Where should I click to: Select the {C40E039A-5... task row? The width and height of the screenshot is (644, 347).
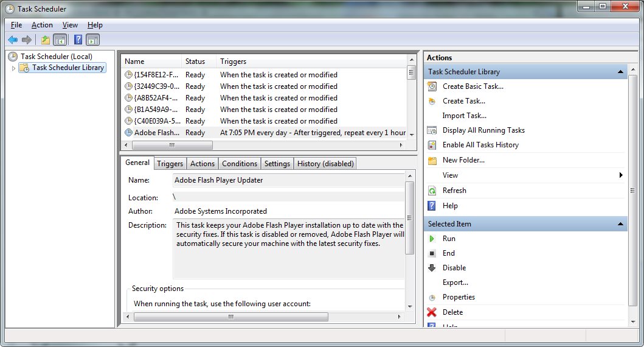coord(265,121)
